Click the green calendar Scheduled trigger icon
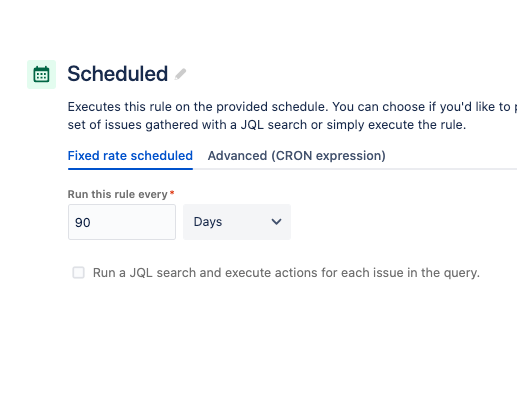Viewport: 517px width, 411px height. coord(41,74)
